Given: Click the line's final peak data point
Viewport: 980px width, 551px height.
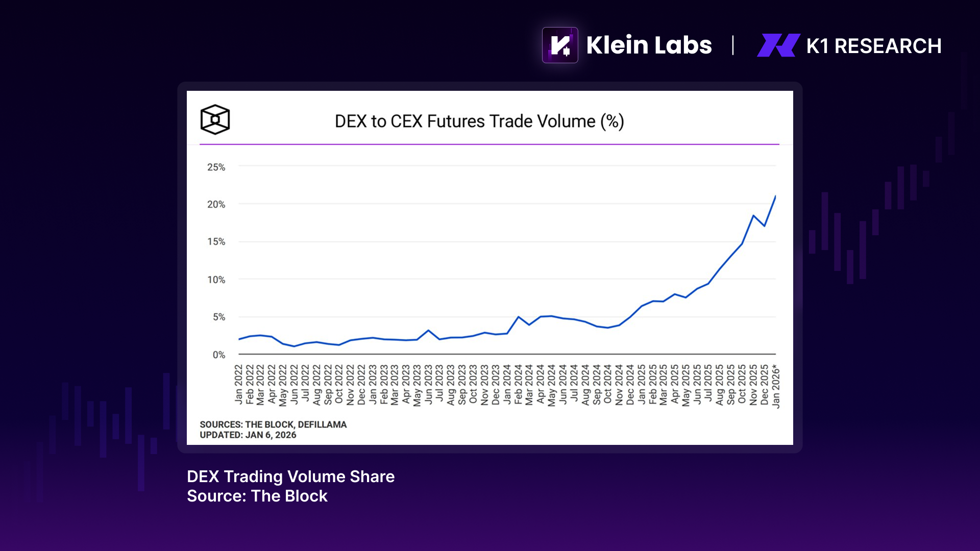Looking at the screenshot, I should coord(775,196).
